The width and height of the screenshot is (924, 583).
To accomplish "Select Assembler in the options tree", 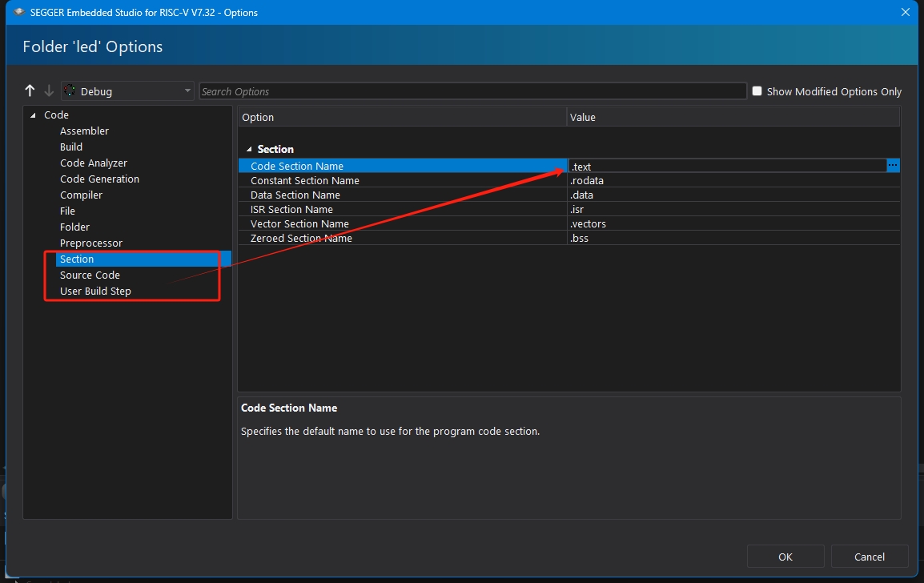I will 84,131.
